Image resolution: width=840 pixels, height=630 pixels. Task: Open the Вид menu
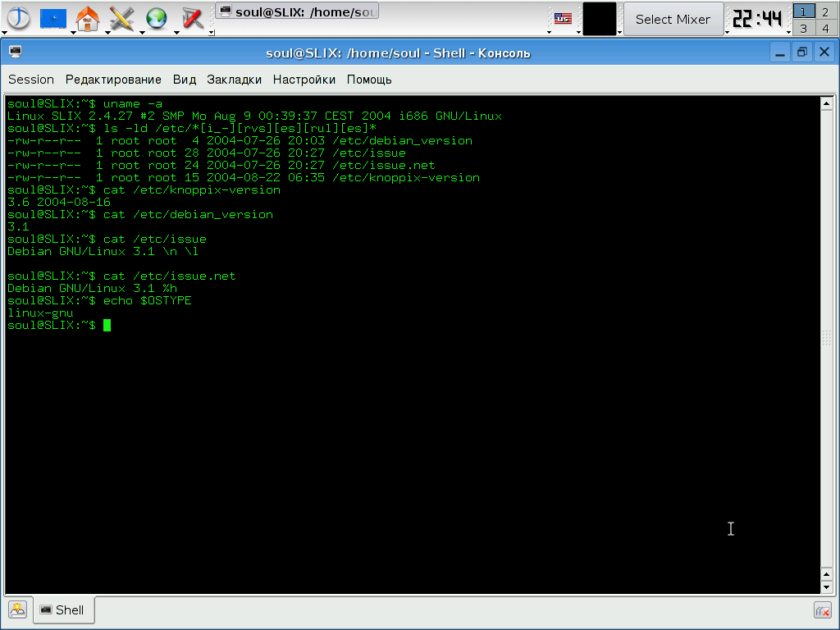pos(185,80)
